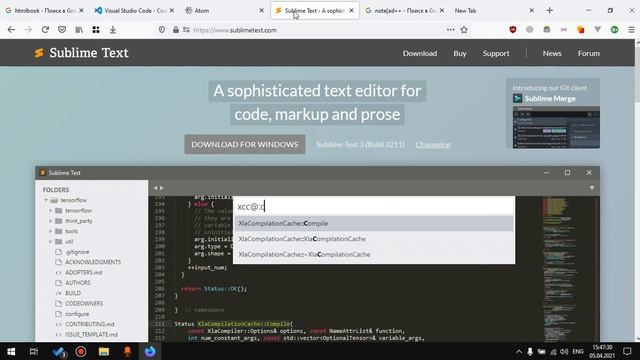Open the volume tray icon
The image size is (640, 360).
point(564,351)
